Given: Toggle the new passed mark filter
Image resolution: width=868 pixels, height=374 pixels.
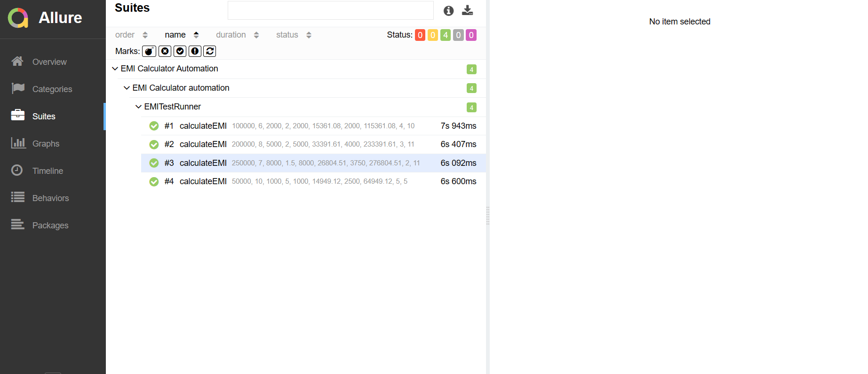Looking at the screenshot, I should pyautogui.click(x=180, y=51).
